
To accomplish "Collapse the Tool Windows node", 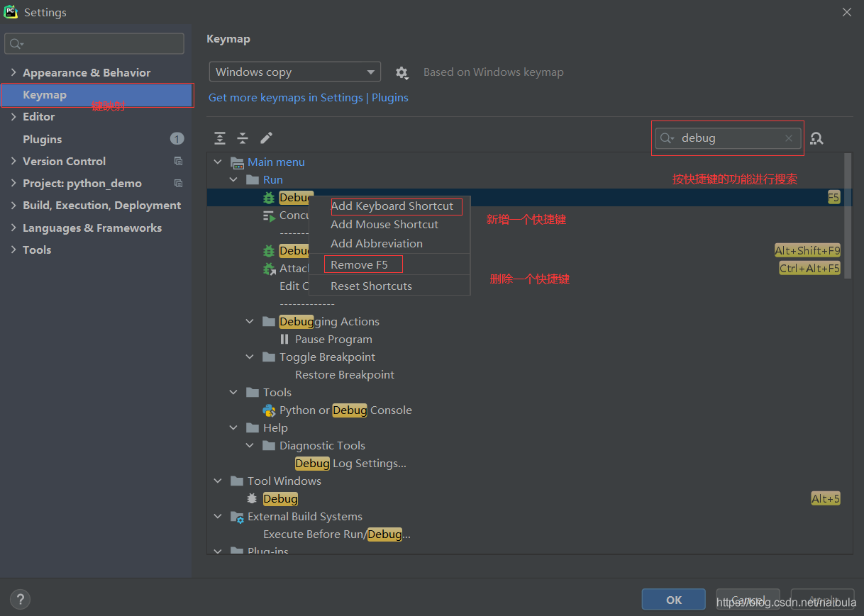I will (x=218, y=481).
